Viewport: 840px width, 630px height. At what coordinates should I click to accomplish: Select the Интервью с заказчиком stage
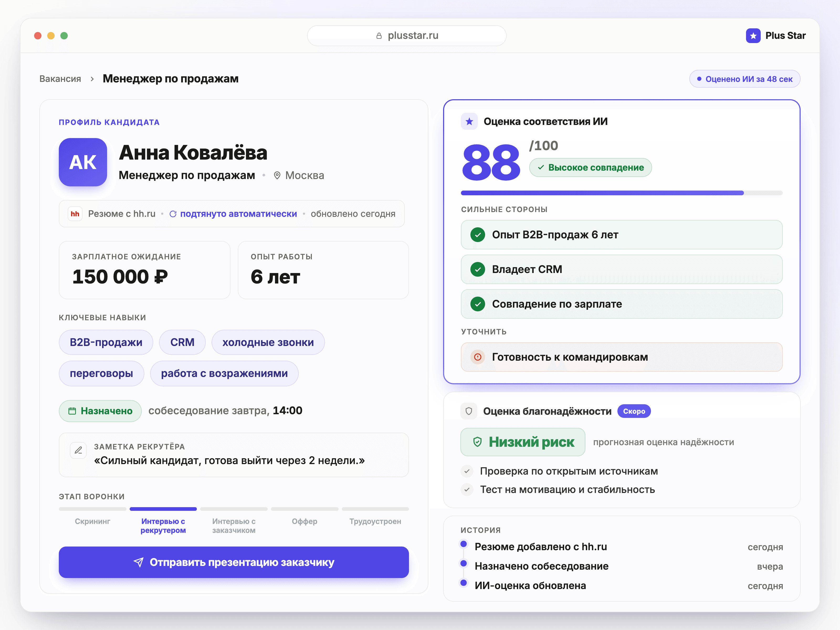pyautogui.click(x=234, y=526)
